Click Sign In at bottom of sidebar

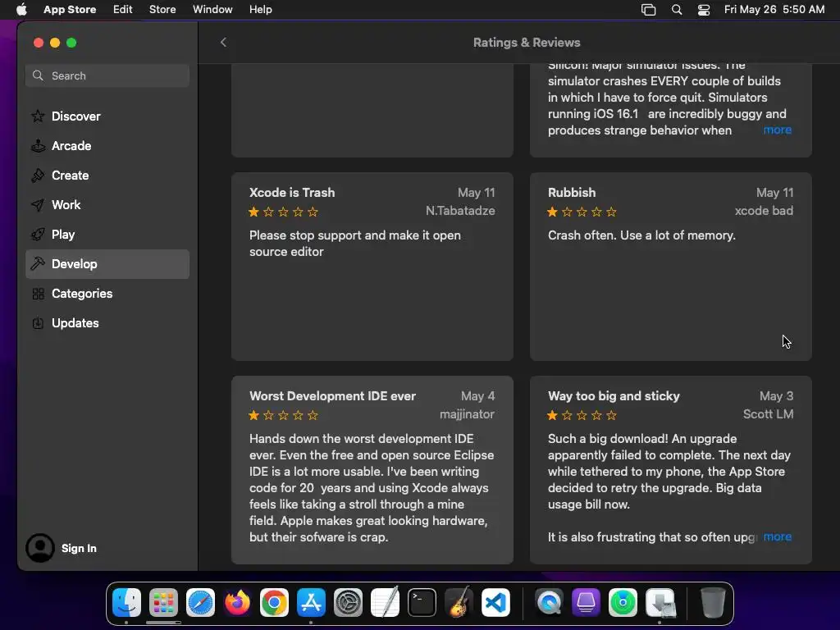pos(79,548)
